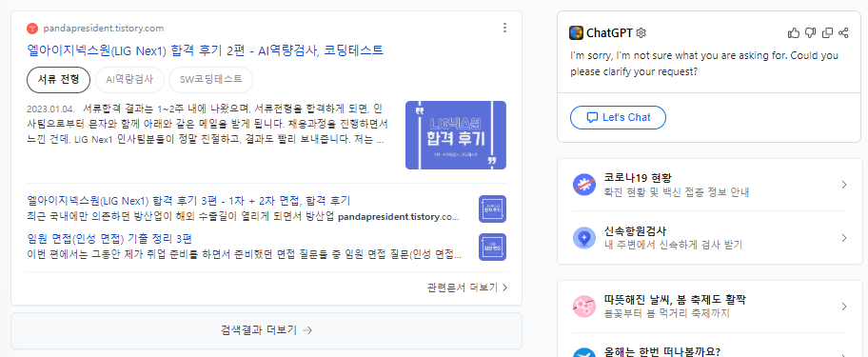Viewport: 868px width, 357px height.
Task: Click snippet text starting 최근 국내에만 의존하던 방산업이
Action: tap(243, 216)
